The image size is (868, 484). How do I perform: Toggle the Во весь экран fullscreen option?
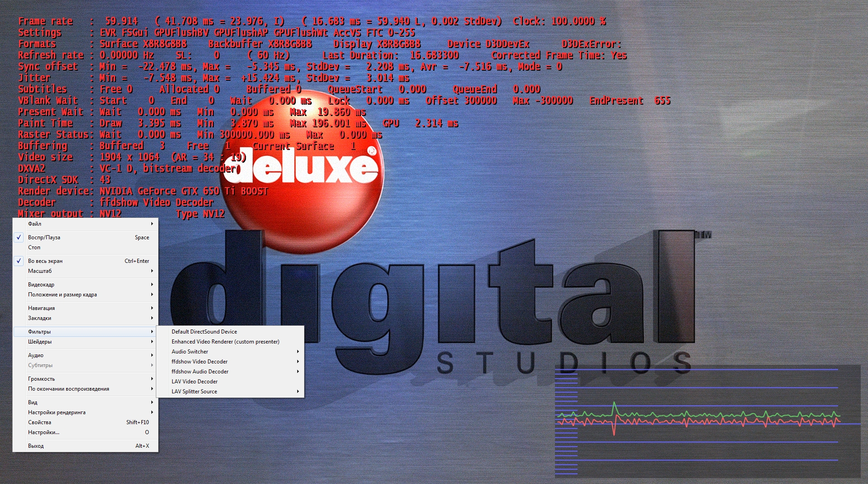45,261
